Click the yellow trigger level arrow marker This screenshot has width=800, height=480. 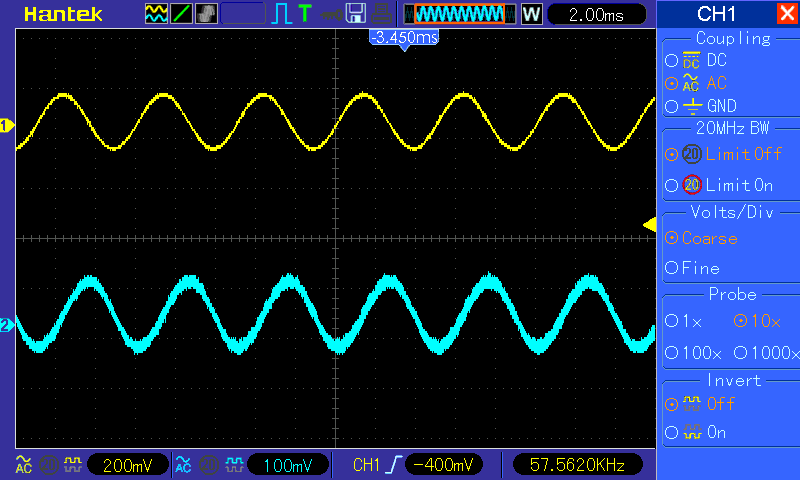[x=649, y=224]
